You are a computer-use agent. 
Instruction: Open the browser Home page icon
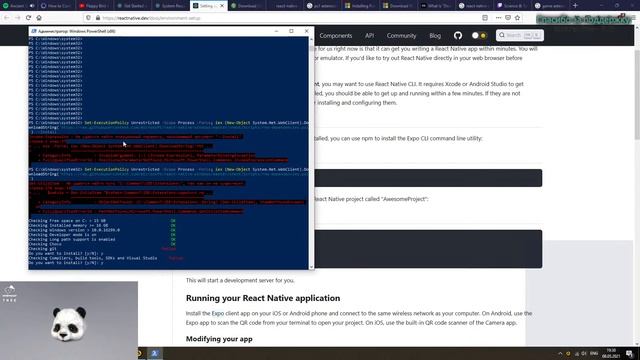point(39,18)
